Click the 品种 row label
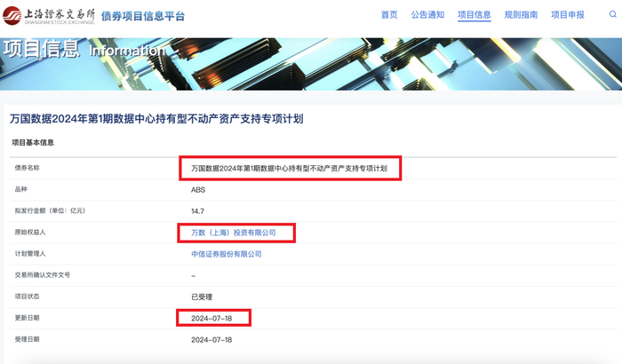The height and width of the screenshot is (364, 622). [x=21, y=189]
